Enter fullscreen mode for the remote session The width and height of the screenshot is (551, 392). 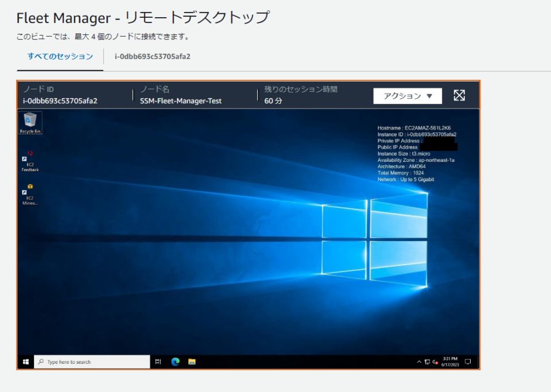pyautogui.click(x=459, y=95)
